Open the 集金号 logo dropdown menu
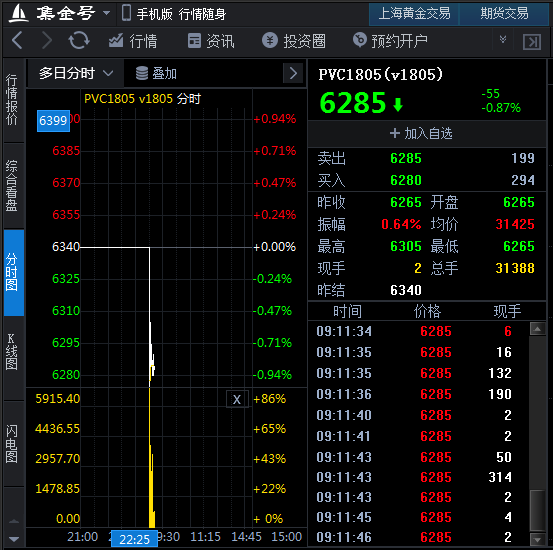Image resolution: width=553 pixels, height=550 pixels. [x=107, y=13]
